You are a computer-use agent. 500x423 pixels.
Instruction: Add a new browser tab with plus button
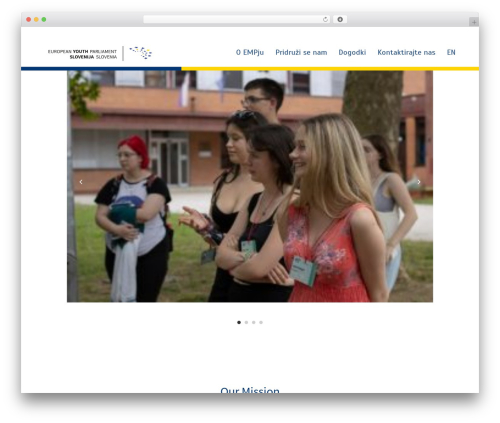click(474, 22)
